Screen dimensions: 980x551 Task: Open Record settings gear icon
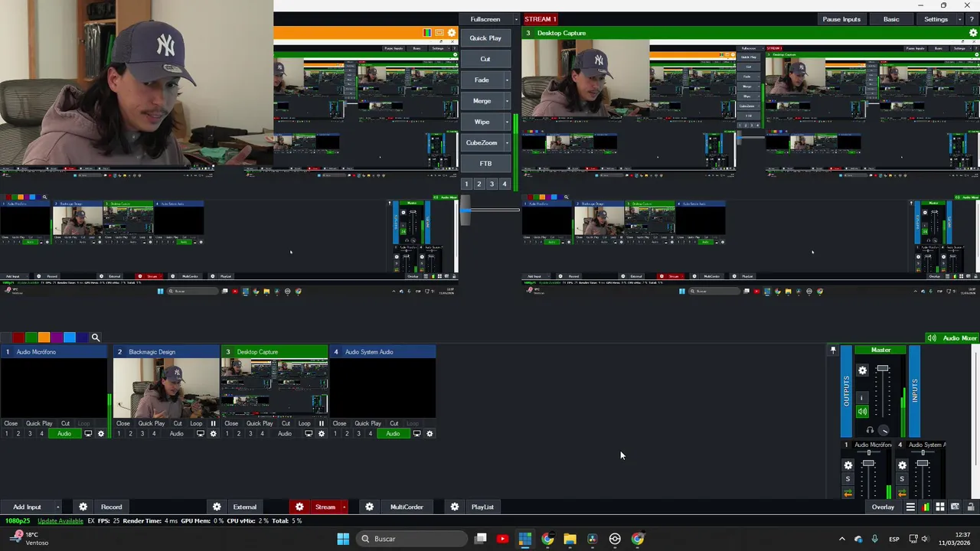[83, 507]
